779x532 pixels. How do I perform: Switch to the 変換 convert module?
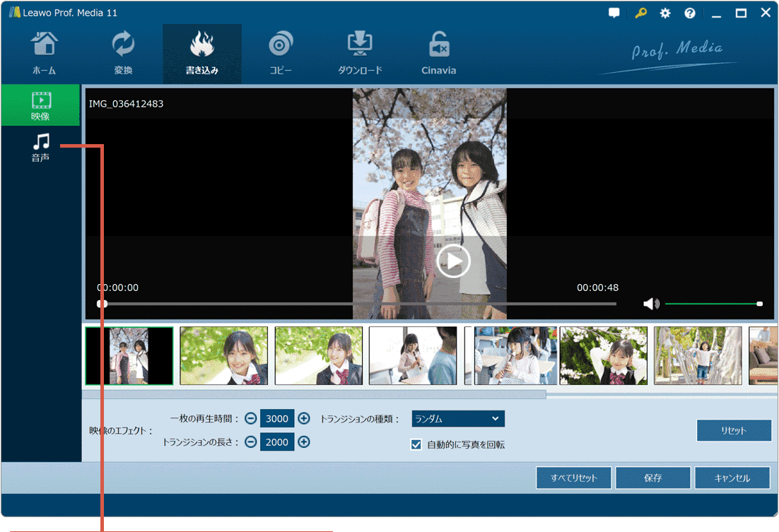pos(123,53)
